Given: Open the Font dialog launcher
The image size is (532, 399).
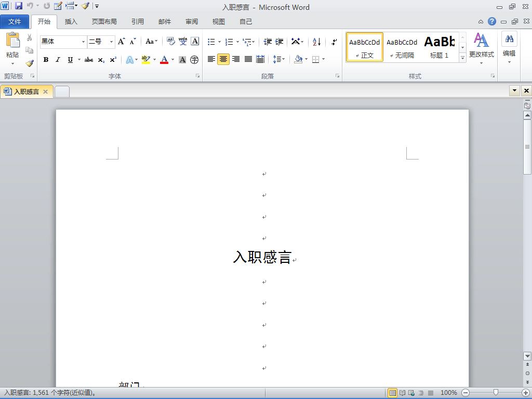Looking at the screenshot, I should 197,76.
